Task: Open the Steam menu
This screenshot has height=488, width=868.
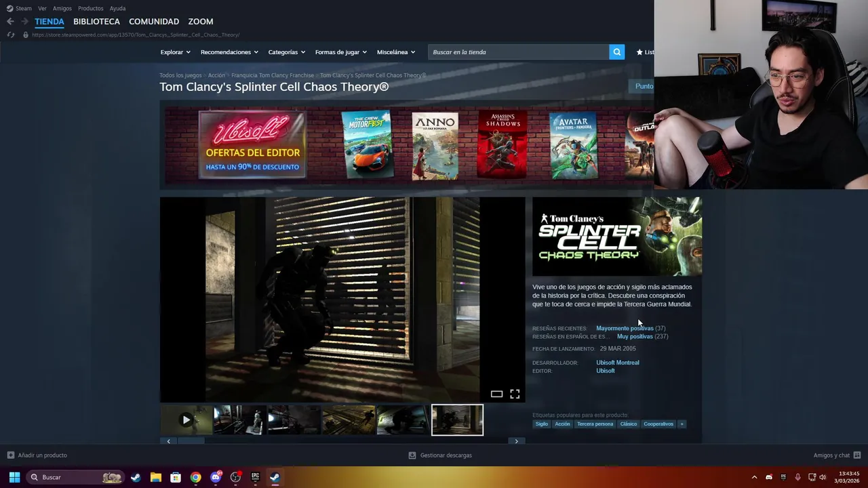Action: [x=24, y=8]
